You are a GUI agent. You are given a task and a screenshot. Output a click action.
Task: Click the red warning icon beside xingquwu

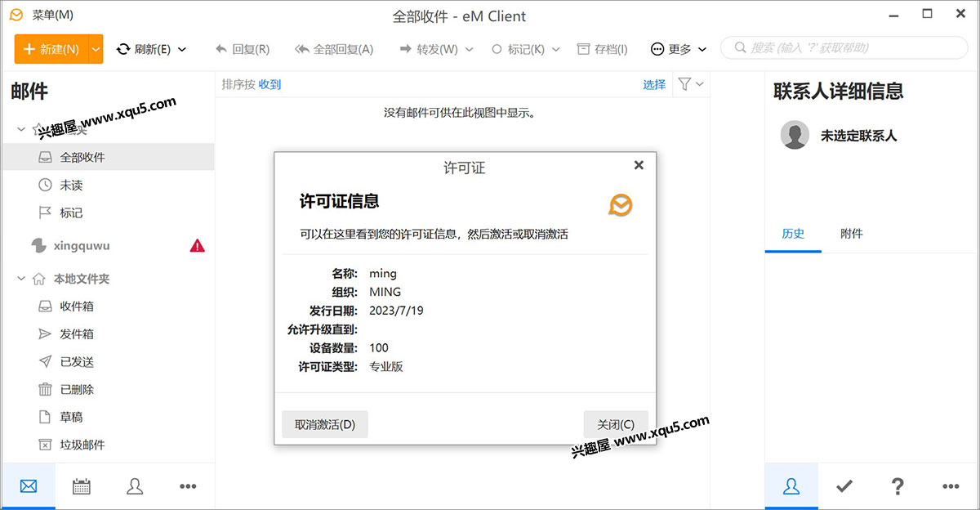198,245
